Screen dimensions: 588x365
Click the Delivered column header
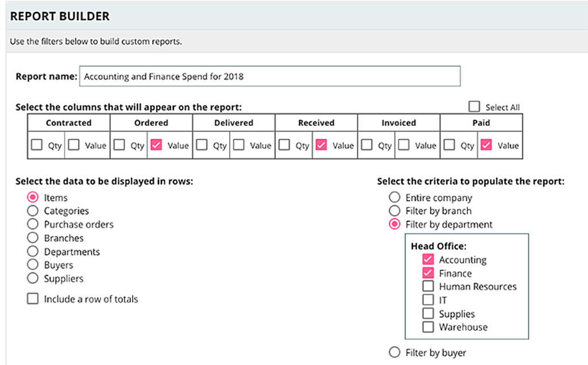tap(234, 123)
